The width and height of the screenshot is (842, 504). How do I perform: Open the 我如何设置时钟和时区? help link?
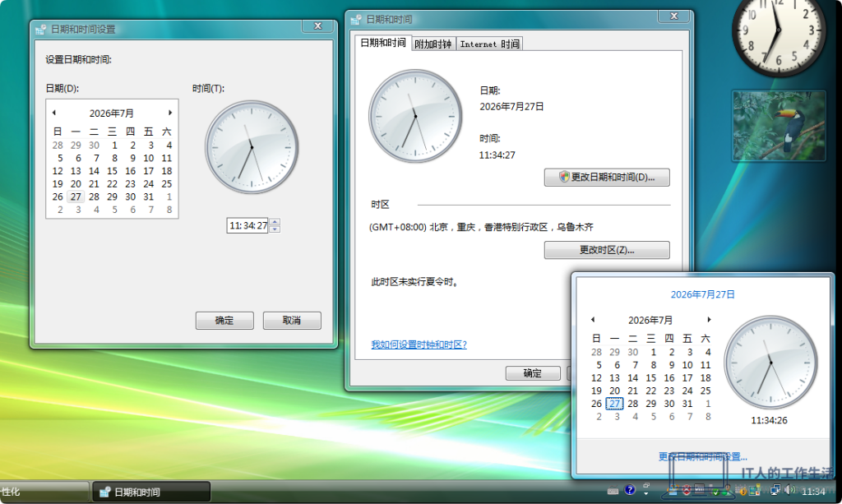(x=419, y=344)
